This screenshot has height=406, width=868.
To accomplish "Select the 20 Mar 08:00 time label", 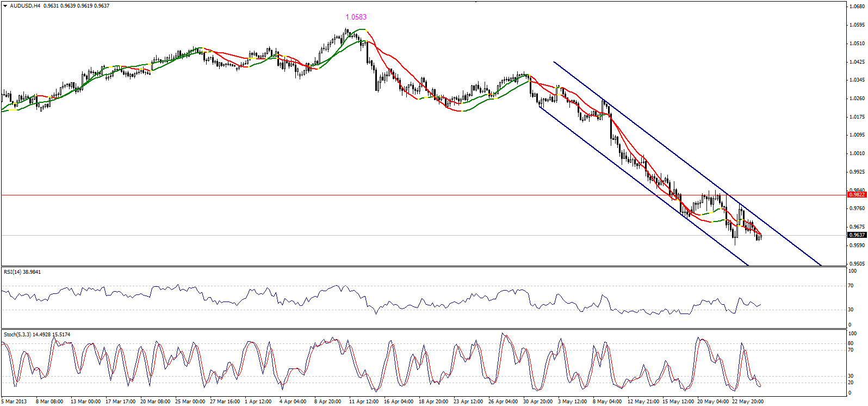I will click(x=156, y=402).
